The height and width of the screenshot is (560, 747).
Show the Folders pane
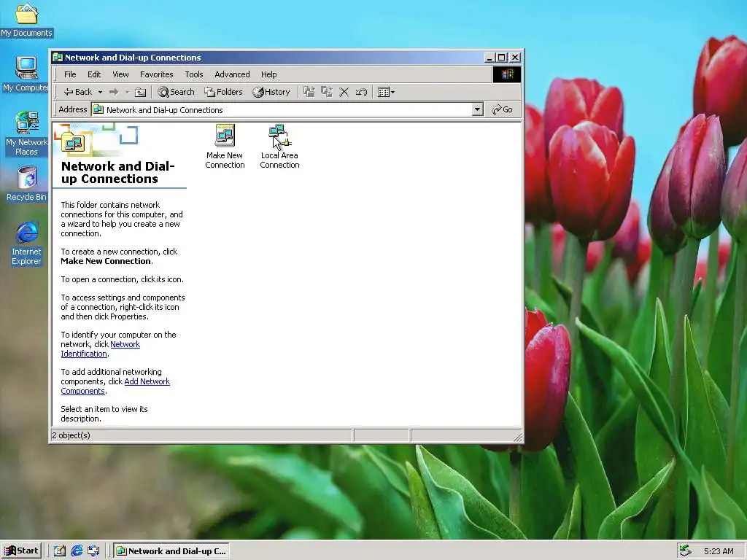(223, 92)
